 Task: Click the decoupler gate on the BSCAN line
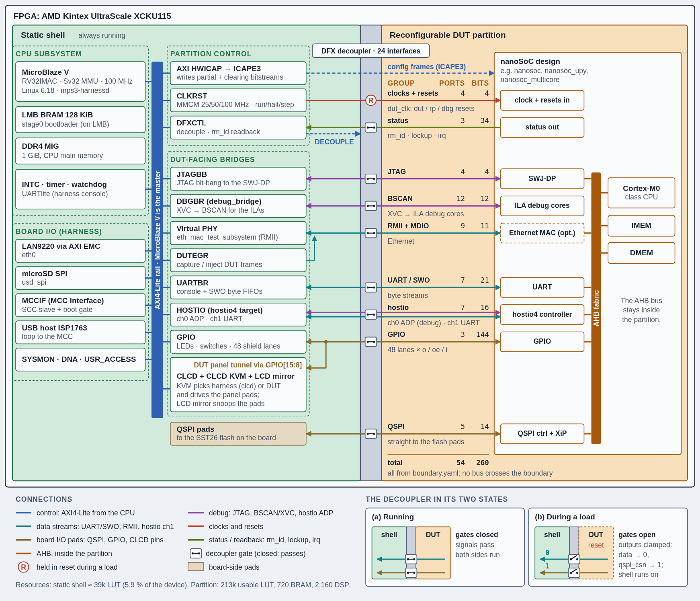(x=371, y=206)
